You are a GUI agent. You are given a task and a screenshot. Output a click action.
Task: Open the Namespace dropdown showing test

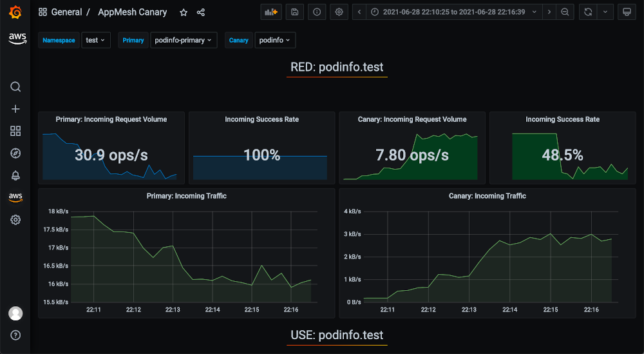coord(96,40)
